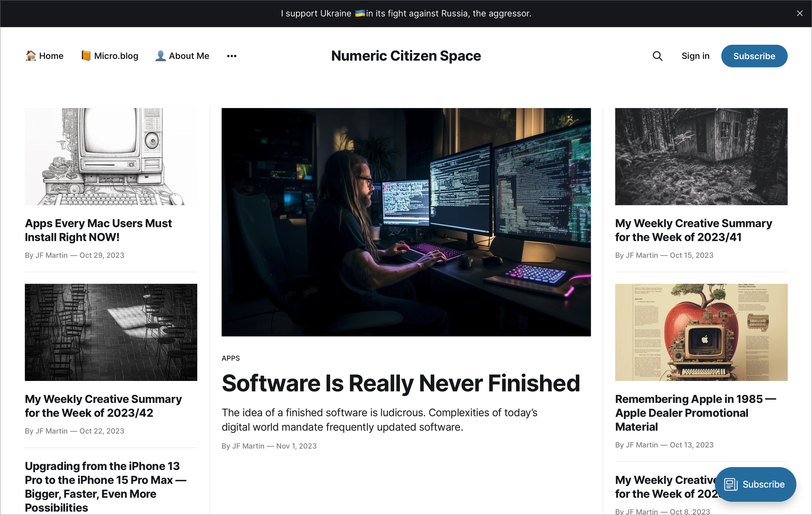
Task: Click the blue Subscribe button
Action: pos(754,56)
